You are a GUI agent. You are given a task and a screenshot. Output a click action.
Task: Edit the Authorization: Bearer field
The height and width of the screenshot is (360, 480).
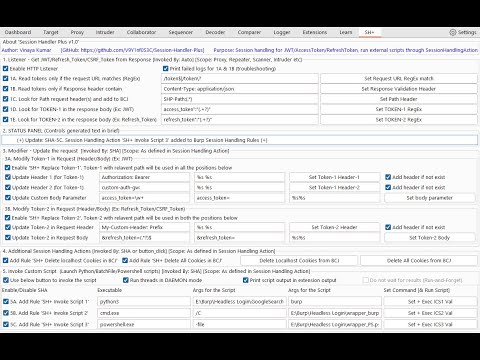145,177
